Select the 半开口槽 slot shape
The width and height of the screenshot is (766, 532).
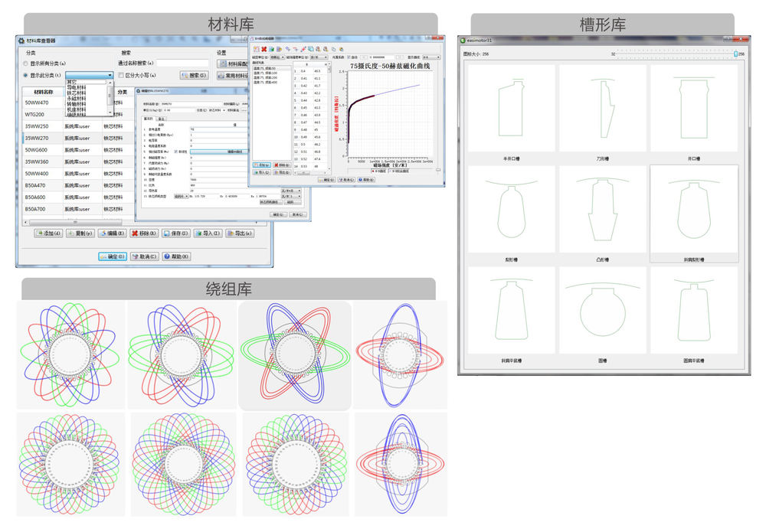(x=511, y=112)
